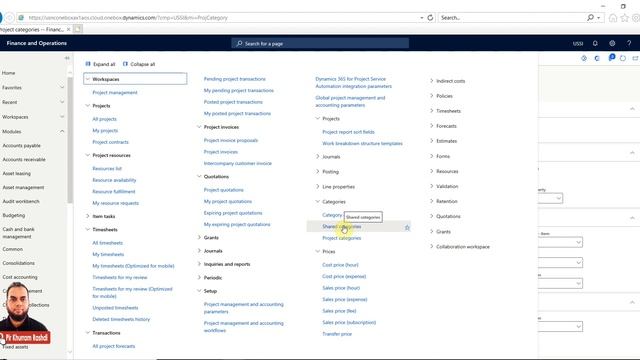Open Accounts receivable module
Viewport: 640px width, 360px height.
tap(24, 160)
